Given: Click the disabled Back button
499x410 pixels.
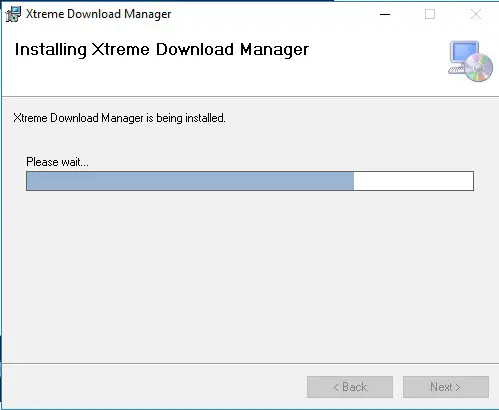Looking at the screenshot, I should [350, 387].
